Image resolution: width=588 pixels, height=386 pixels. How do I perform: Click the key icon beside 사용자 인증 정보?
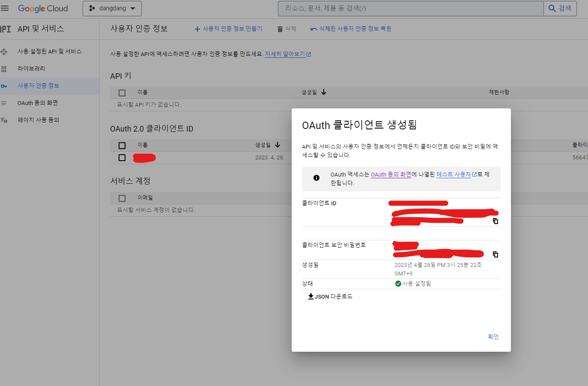point(4,86)
